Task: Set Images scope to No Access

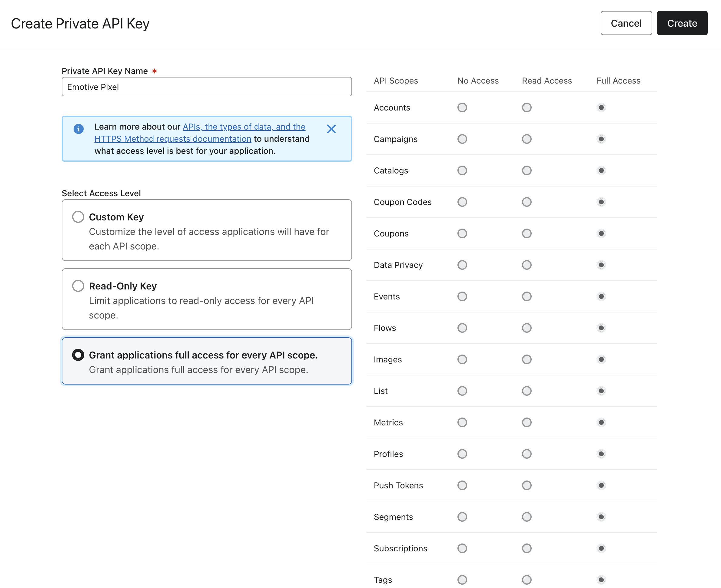Action: coord(462,359)
